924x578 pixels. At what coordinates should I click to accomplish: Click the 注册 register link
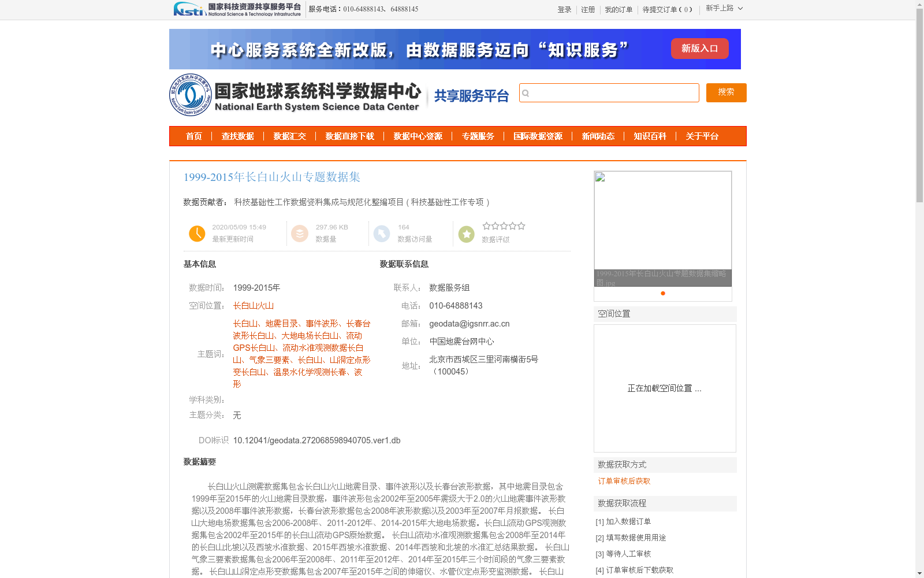click(x=588, y=10)
